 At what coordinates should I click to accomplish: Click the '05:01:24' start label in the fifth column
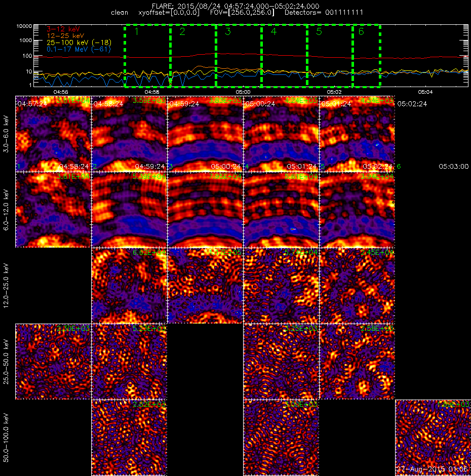[x=336, y=104]
